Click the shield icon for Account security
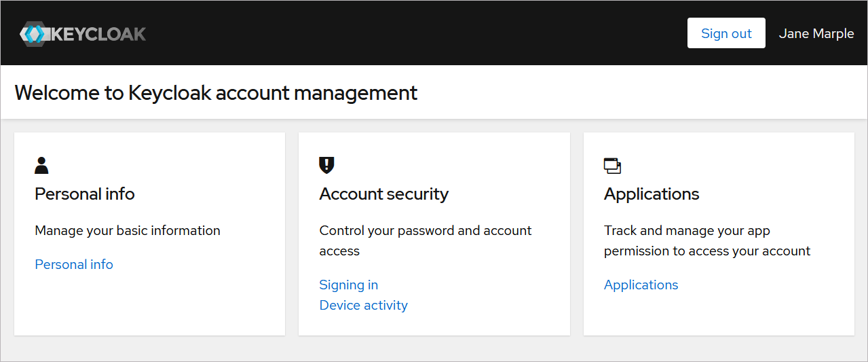Viewport: 868px width, 362px height. [x=326, y=164]
